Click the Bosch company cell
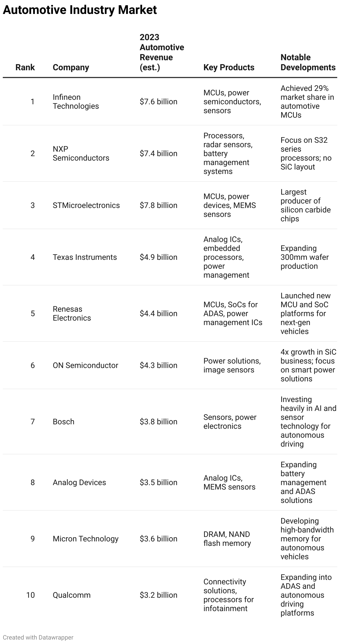 64,422
